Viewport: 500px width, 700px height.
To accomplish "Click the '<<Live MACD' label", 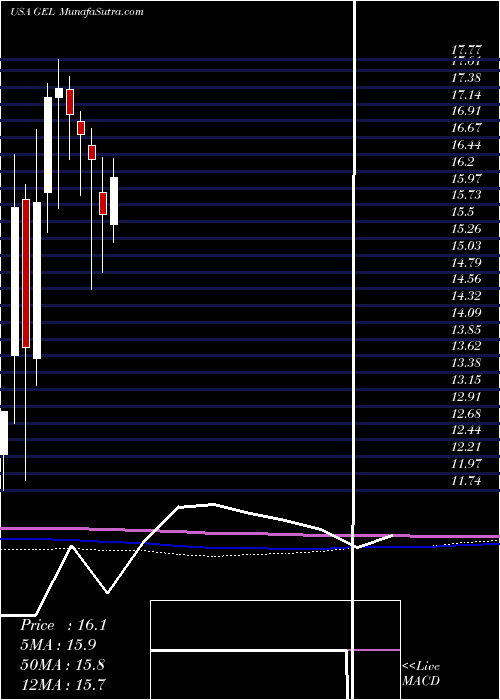I will point(421,674).
